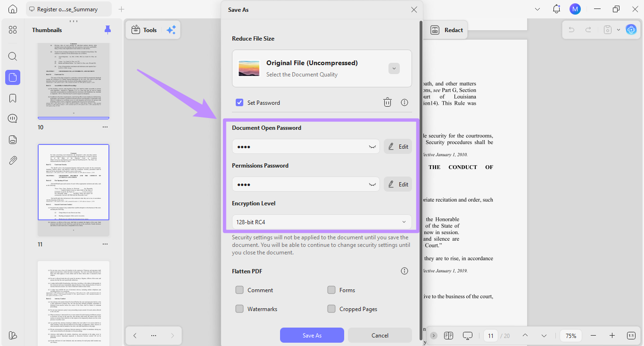The height and width of the screenshot is (346, 644).
Task: Open the UPDF AI sparkle icon beside Tools
Action: [x=171, y=30]
